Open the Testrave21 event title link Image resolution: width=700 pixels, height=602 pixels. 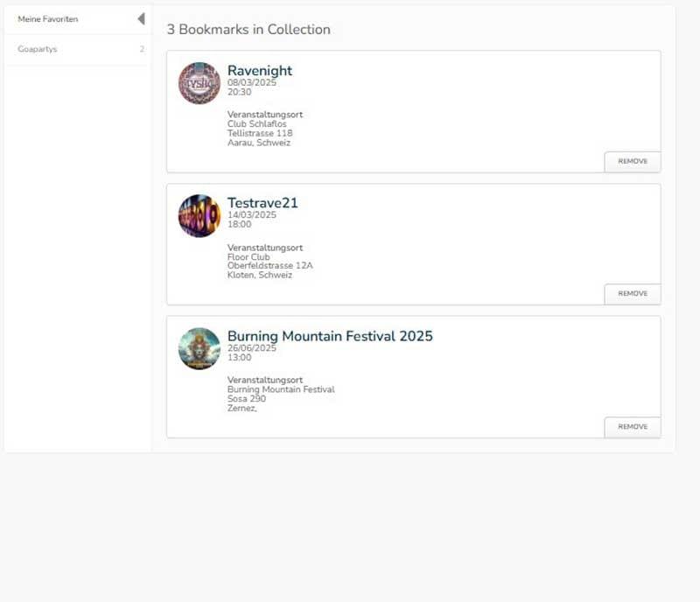click(x=262, y=203)
